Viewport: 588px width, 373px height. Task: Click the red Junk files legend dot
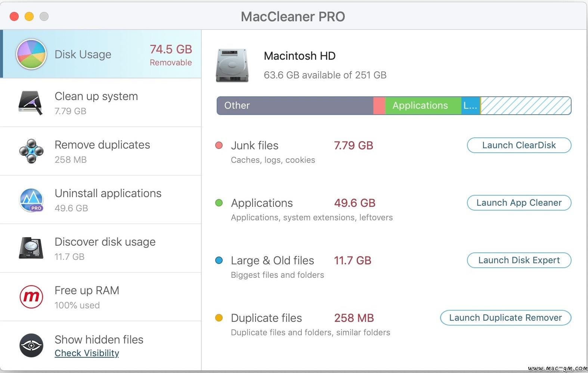click(219, 145)
